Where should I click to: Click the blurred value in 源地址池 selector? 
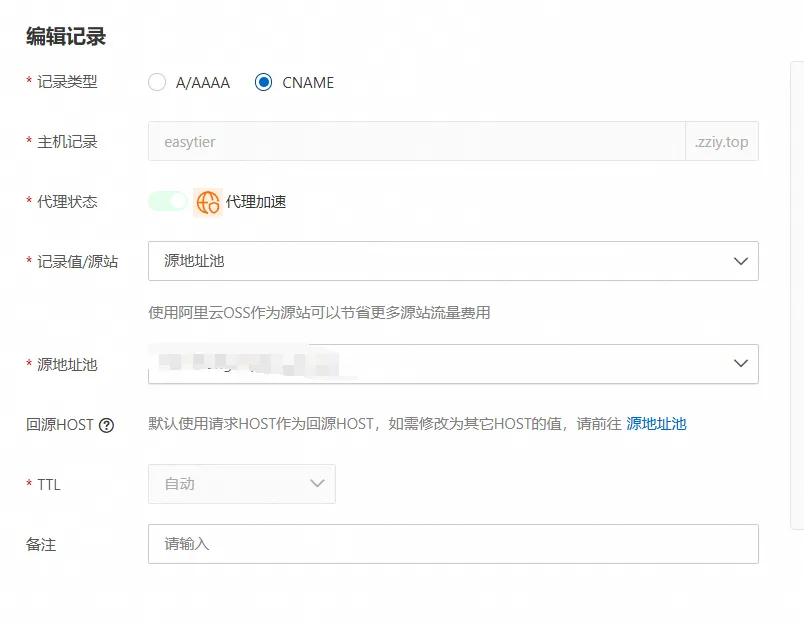(250, 364)
